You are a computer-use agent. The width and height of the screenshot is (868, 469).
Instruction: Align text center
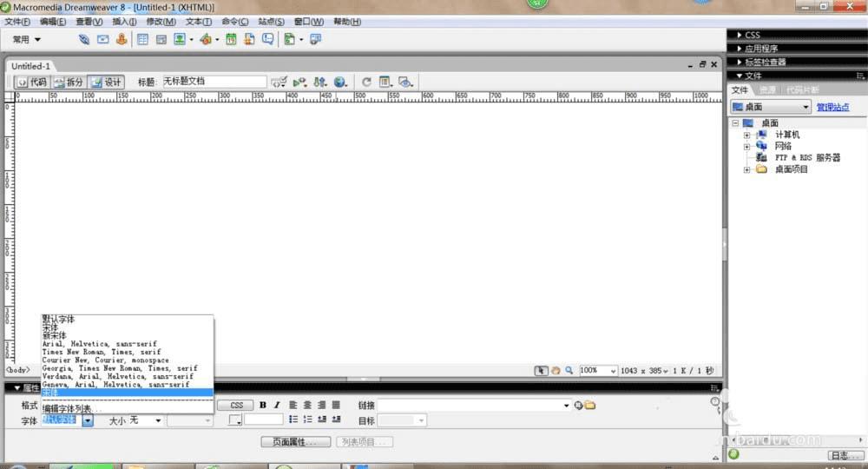[308, 405]
